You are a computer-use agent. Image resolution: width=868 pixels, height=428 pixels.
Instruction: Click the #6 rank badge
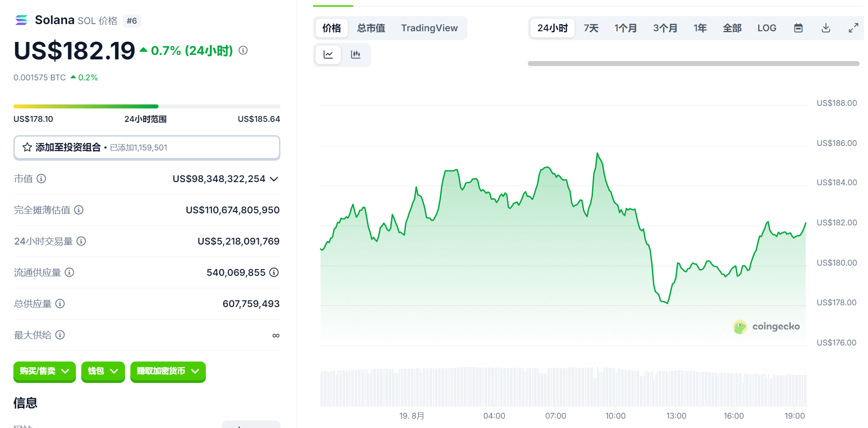132,21
